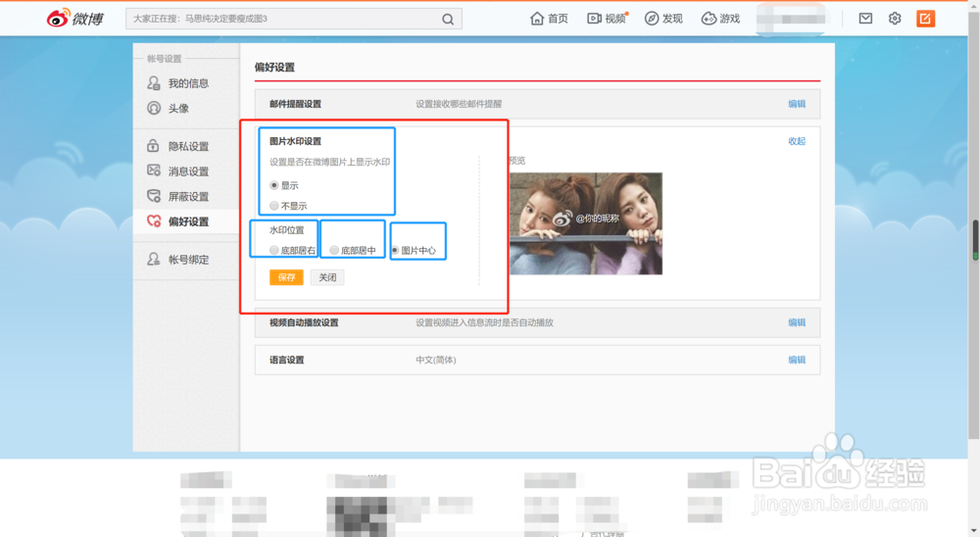The width and height of the screenshot is (980, 537).
Task: Go to 隐私设置 page
Action: (188, 146)
